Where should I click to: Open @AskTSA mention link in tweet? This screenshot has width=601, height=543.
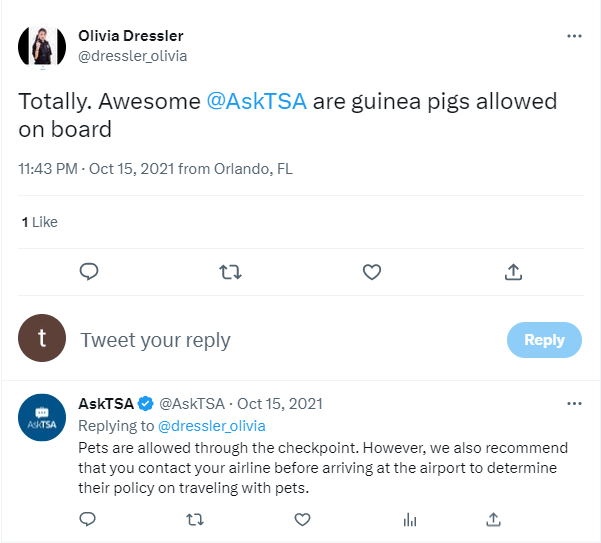tap(255, 102)
